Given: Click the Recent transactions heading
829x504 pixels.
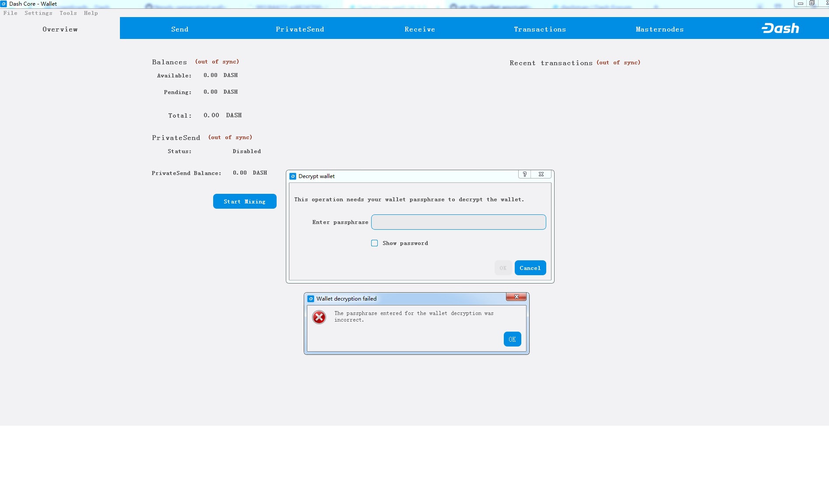Looking at the screenshot, I should click(x=551, y=63).
